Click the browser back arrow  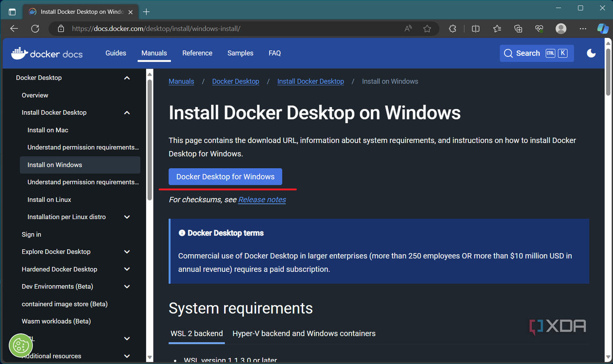[14, 28]
